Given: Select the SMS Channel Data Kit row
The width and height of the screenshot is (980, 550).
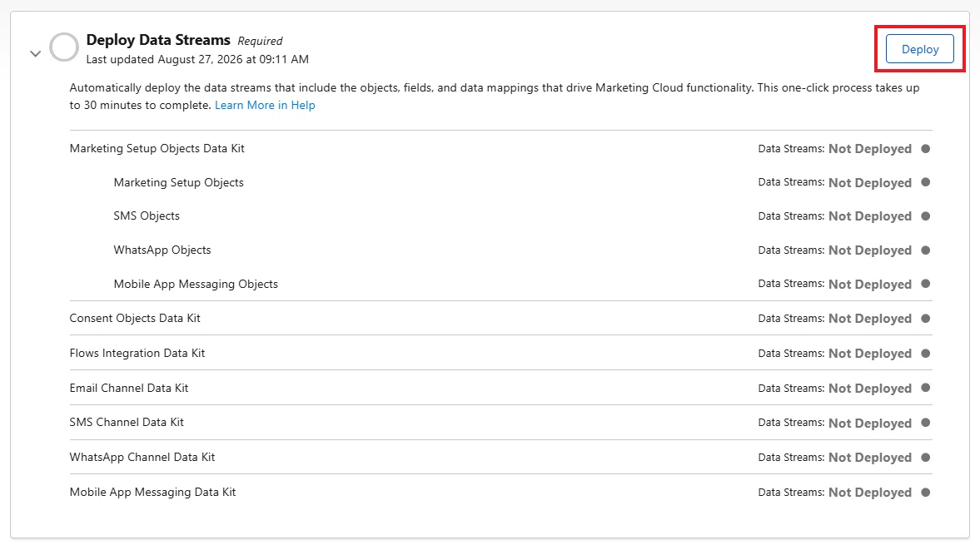Looking at the screenshot, I should click(500, 423).
